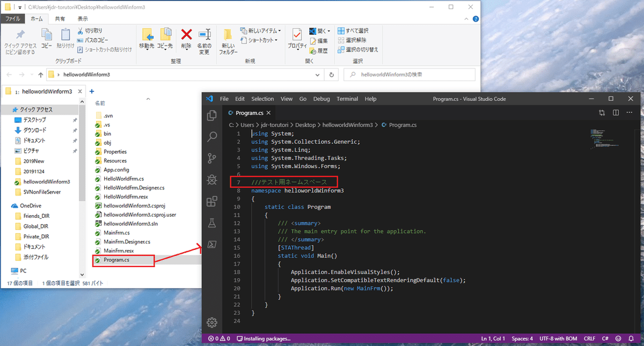Go up one folder level in Explorer
The height and width of the screenshot is (346, 644).
click(x=41, y=75)
